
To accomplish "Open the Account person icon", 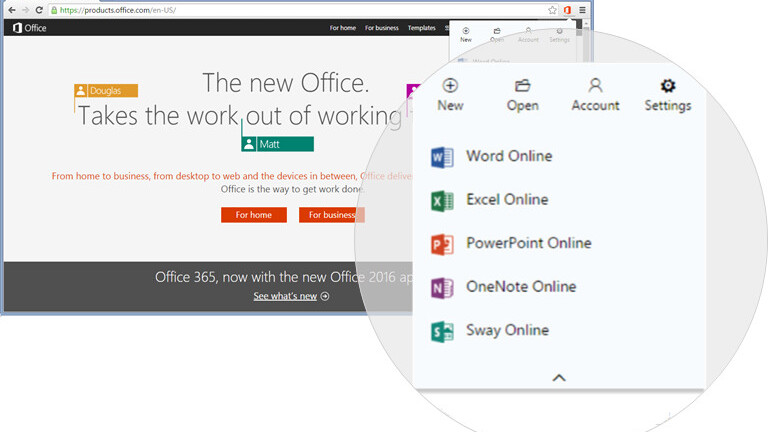I will tap(595, 87).
